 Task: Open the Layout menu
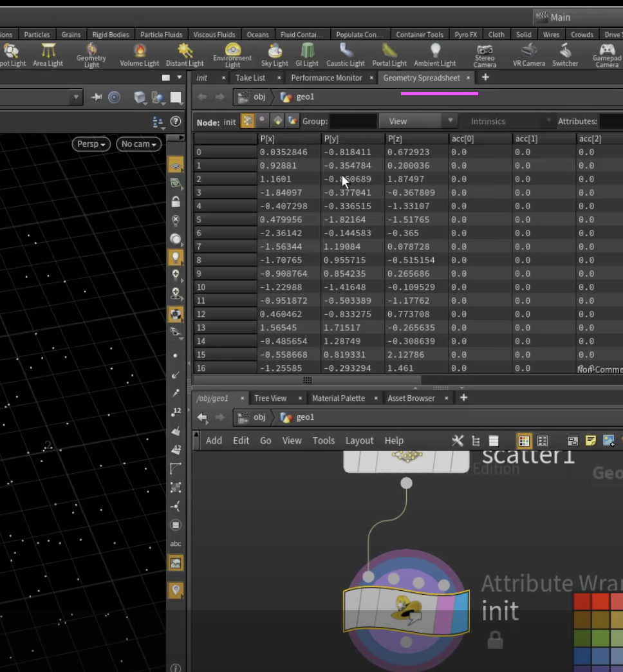click(360, 440)
